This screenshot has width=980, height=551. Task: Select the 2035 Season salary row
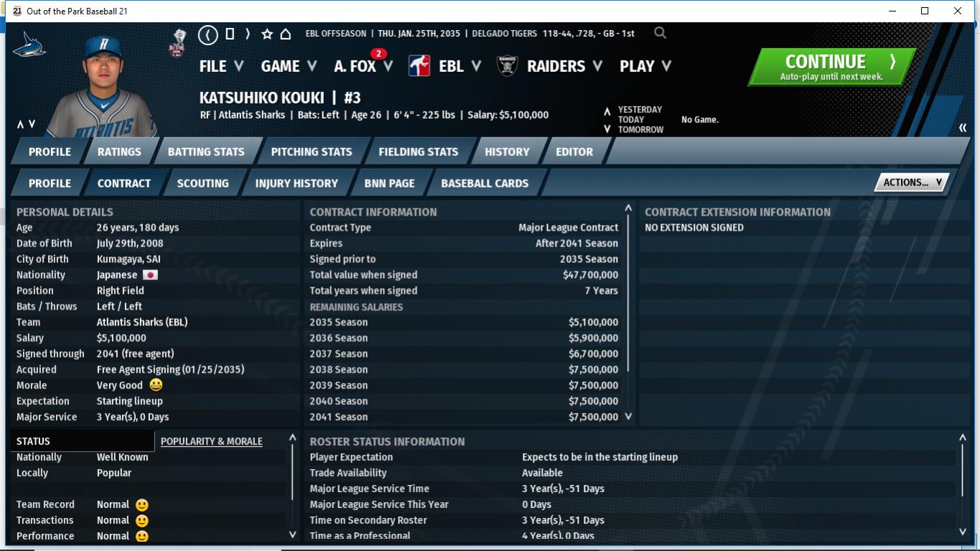pyautogui.click(x=464, y=322)
